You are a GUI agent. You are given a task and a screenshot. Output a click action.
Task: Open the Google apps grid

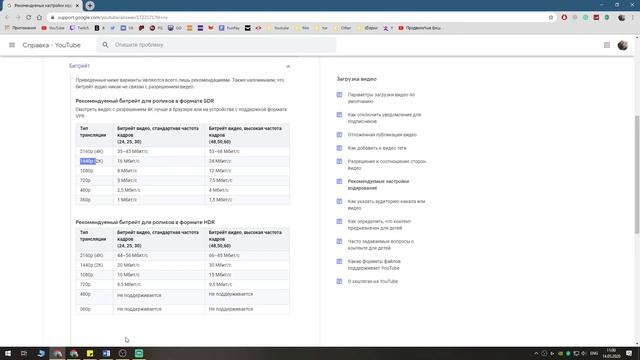coord(607,45)
